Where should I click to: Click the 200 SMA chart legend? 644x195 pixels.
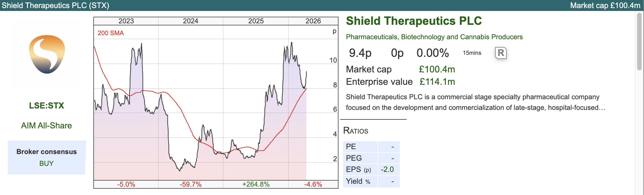111,33
